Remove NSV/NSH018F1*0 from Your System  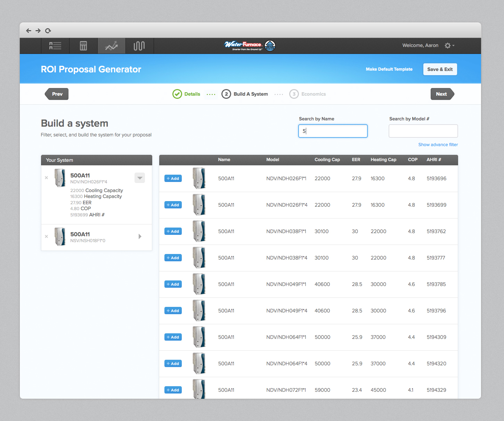46,237
